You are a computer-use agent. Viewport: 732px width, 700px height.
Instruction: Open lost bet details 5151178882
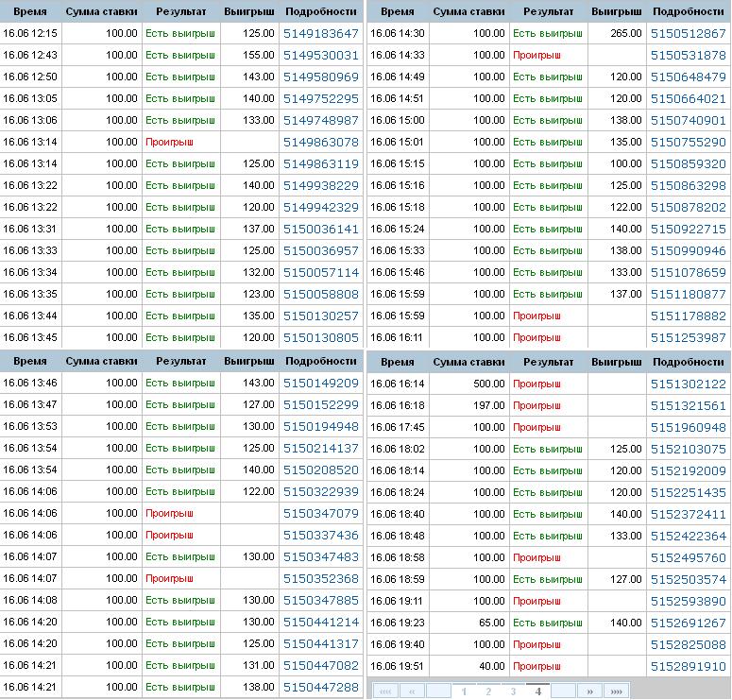(689, 316)
